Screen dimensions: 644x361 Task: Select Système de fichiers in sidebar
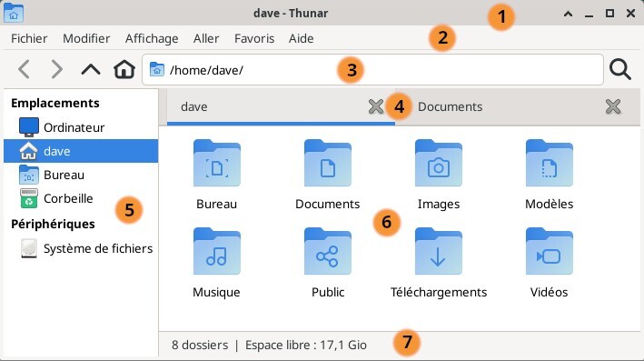[x=81, y=249]
